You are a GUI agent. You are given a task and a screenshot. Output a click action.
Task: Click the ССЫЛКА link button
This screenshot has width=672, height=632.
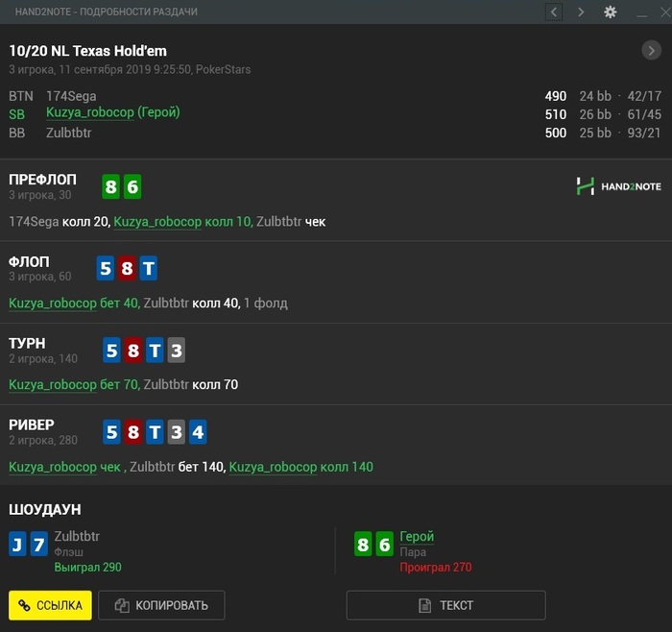pos(50,605)
